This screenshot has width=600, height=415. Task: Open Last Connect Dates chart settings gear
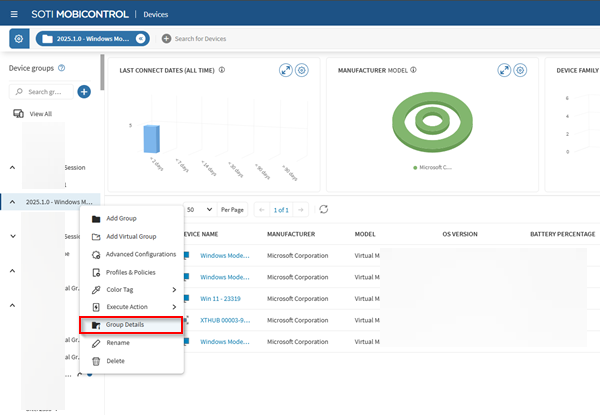pos(301,71)
